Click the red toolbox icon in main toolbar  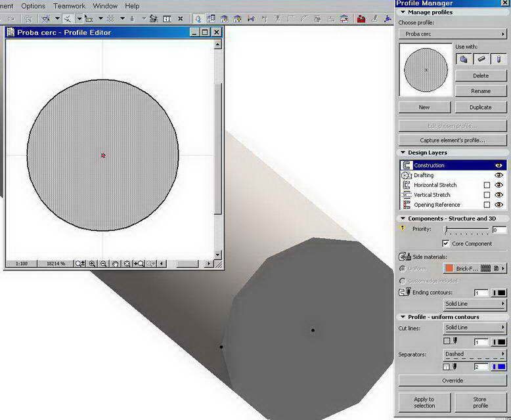pos(361,18)
